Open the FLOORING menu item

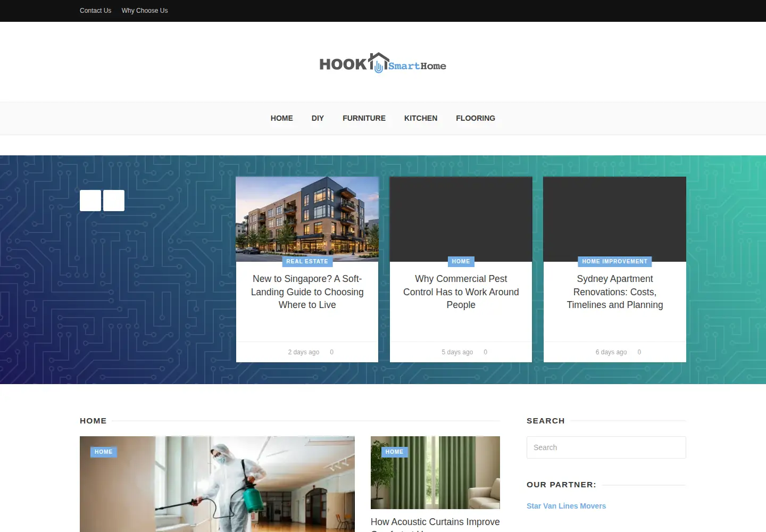point(476,118)
